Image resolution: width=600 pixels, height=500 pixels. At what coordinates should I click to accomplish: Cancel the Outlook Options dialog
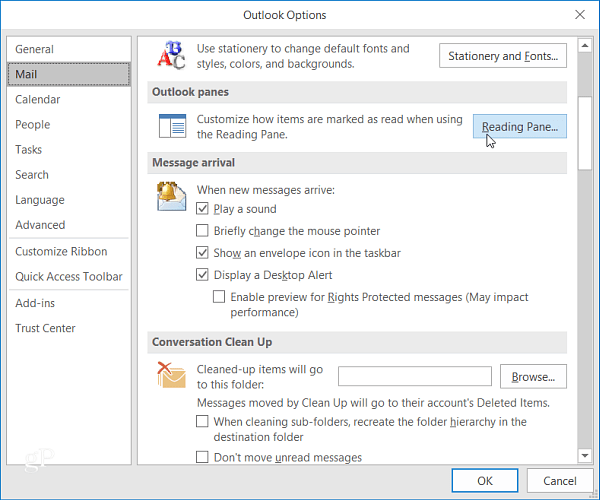560,480
